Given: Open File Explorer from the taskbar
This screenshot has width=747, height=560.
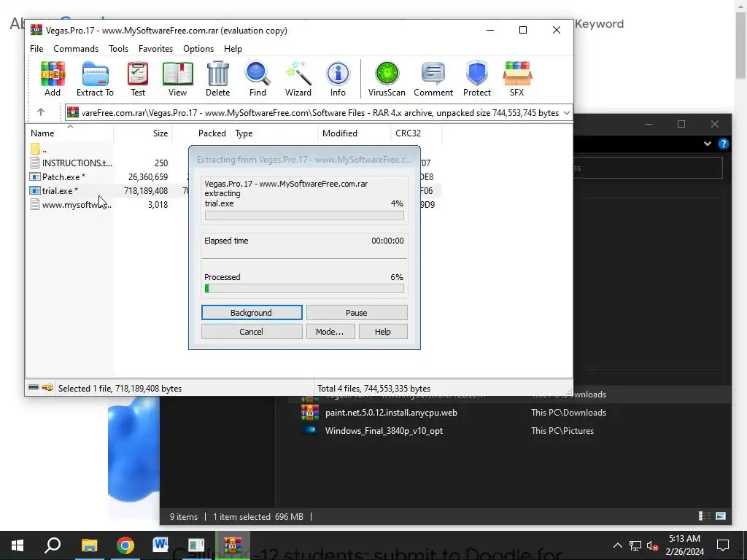Looking at the screenshot, I should pyautogui.click(x=89, y=545).
